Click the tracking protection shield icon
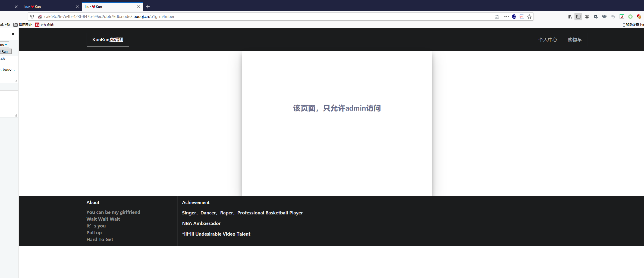Viewport: 644px width, 278px height. point(32,17)
